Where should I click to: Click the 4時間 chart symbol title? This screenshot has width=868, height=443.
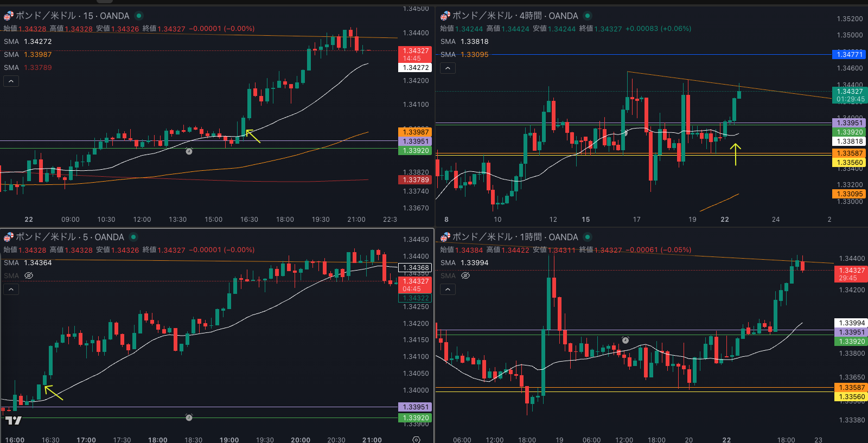coord(515,16)
